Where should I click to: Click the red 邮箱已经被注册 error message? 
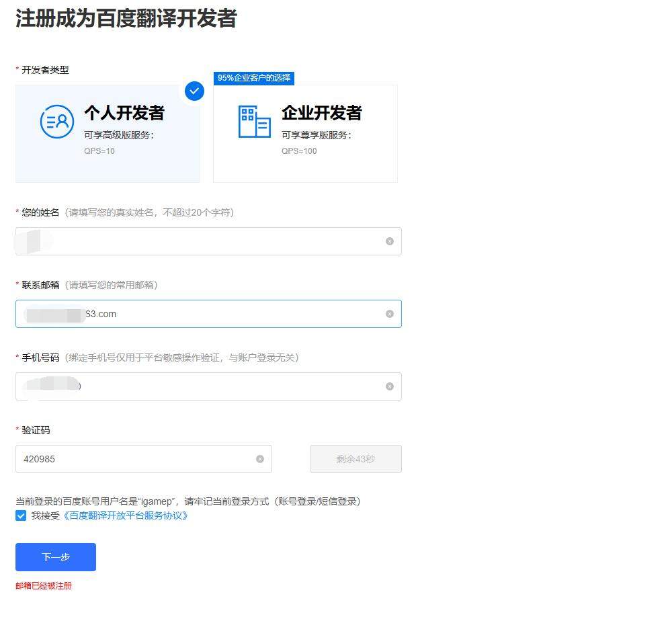click(44, 586)
